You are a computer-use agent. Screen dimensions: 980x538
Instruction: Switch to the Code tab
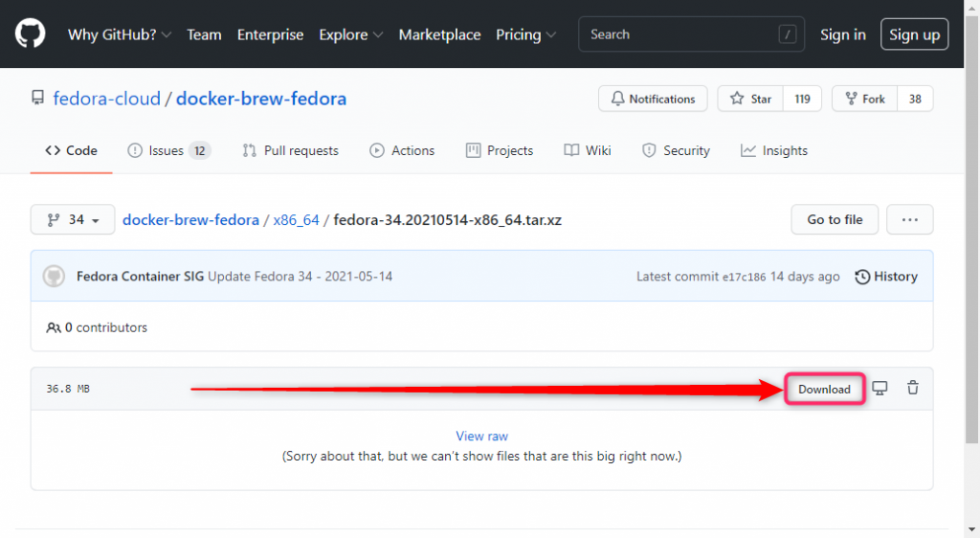click(x=71, y=150)
